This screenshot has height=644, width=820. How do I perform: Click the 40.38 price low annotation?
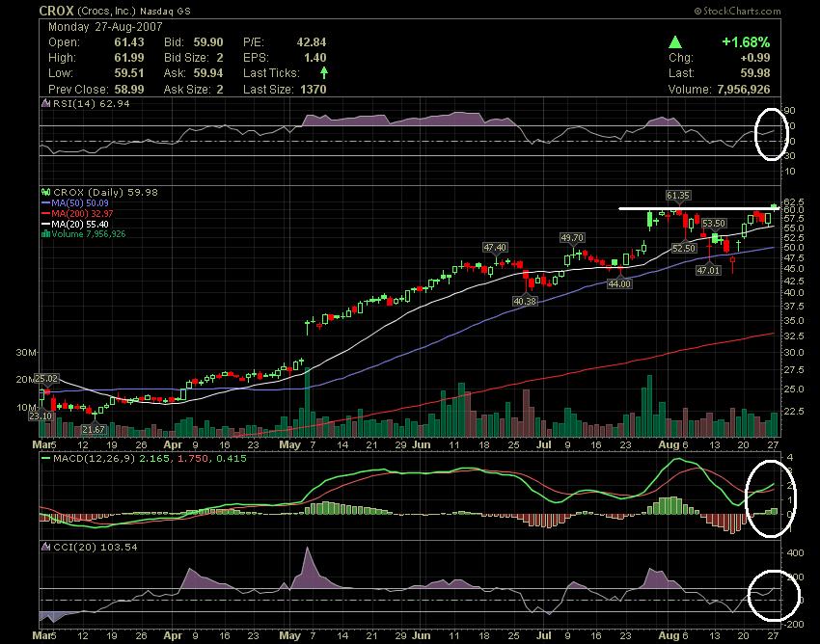click(x=525, y=301)
